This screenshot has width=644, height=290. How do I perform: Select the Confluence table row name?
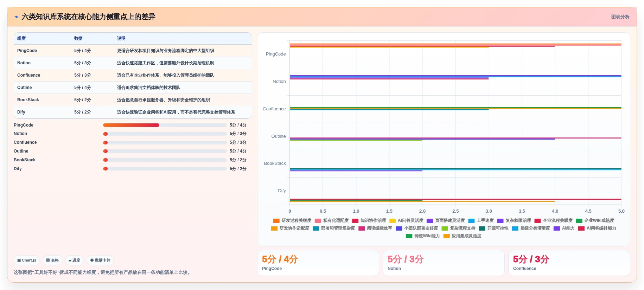(28, 75)
